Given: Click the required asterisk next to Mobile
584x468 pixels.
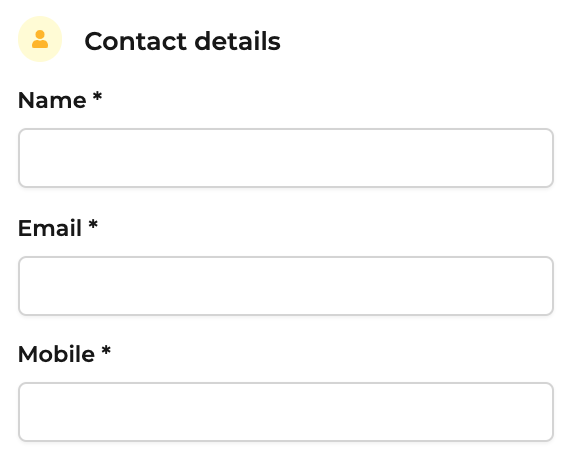Looking at the screenshot, I should point(106,351).
